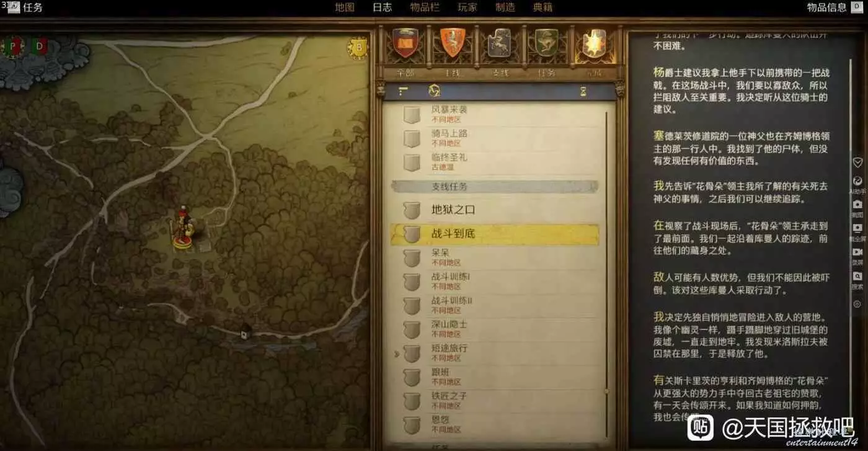Click the circular category filter icon in blue bar
Image resolution: width=868 pixels, height=451 pixels.
click(x=435, y=91)
